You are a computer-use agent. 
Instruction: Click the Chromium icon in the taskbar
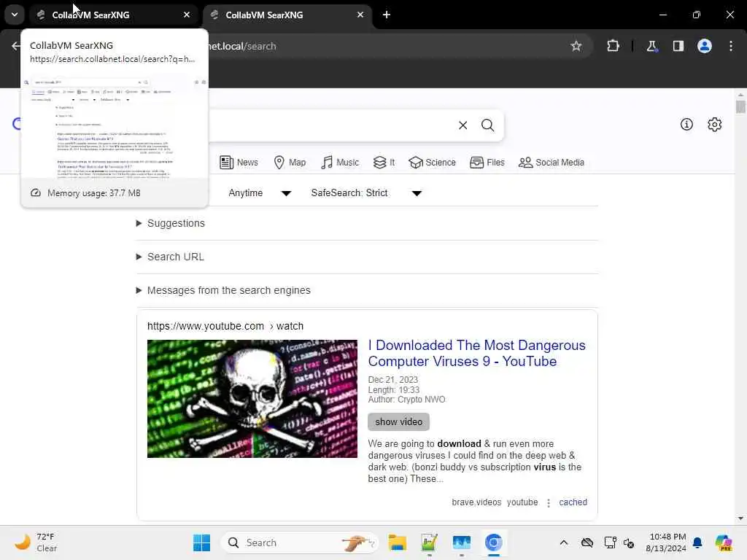click(x=494, y=542)
